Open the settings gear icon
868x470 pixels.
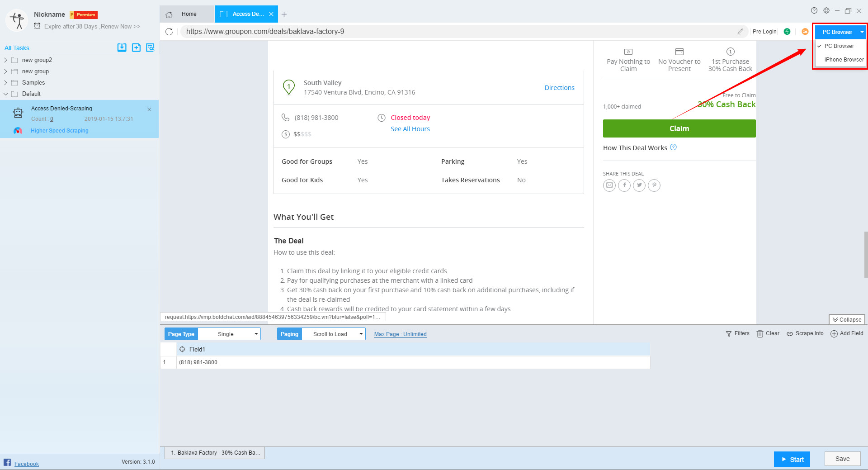[x=826, y=10]
